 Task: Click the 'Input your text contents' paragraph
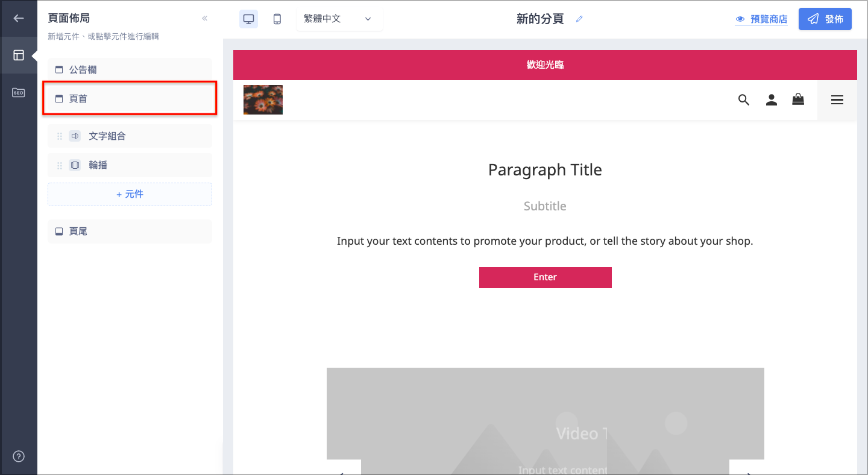pyautogui.click(x=545, y=241)
